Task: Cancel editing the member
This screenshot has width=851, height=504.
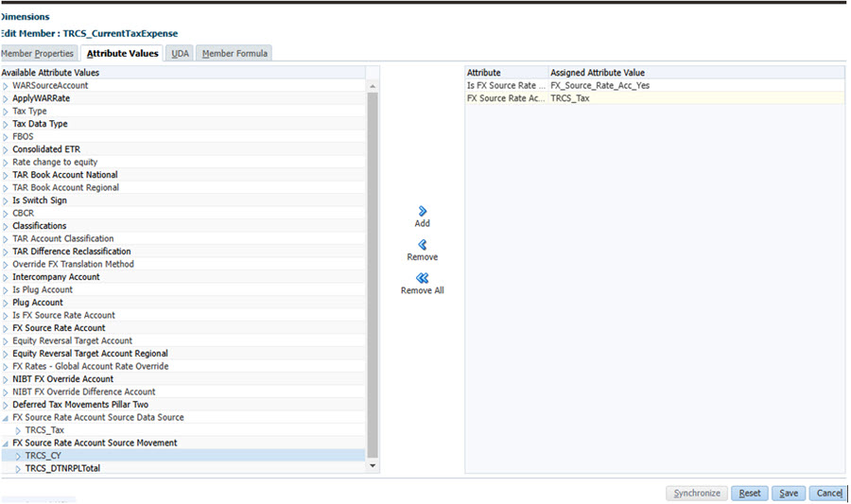Action: 828,494
